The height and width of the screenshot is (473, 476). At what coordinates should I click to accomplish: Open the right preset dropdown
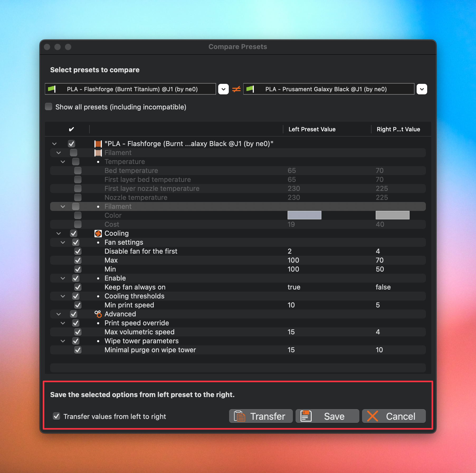tap(422, 89)
